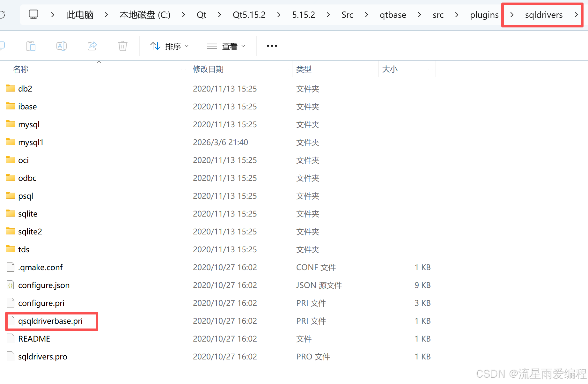Navigate to lowercase src breadcrumb
This screenshot has width=588, height=384.
(x=438, y=15)
